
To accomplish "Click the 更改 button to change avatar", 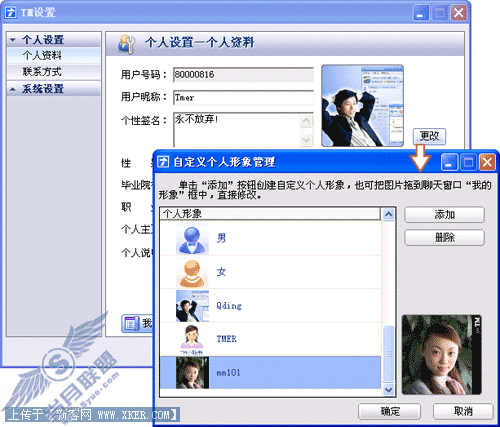I will (429, 136).
